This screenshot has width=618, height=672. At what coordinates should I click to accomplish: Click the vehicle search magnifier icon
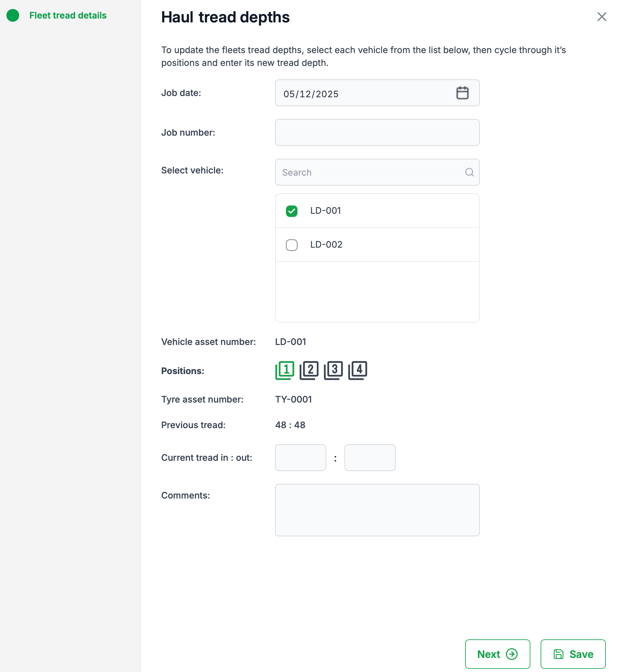(469, 172)
